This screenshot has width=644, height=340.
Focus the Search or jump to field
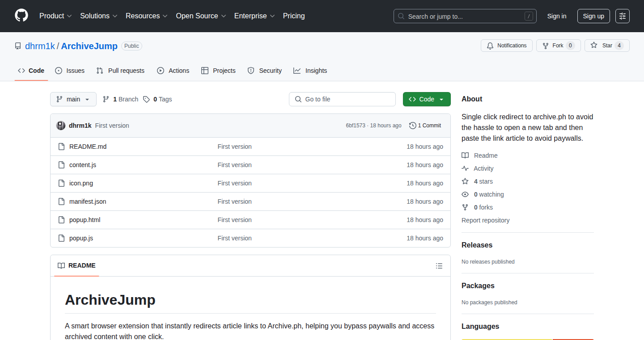465,16
